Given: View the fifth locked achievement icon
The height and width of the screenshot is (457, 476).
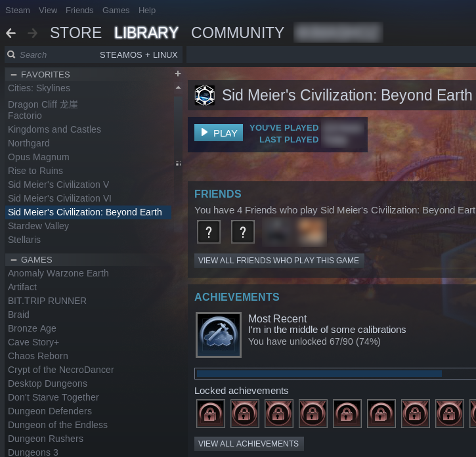Looking at the screenshot, I should 347,414.
